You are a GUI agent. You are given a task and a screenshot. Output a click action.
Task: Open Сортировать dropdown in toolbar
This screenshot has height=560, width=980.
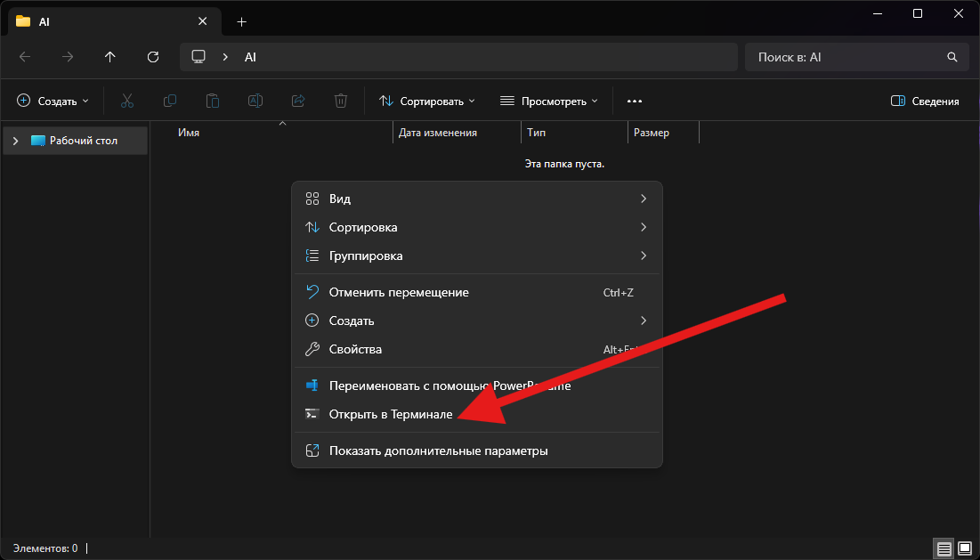(x=427, y=101)
